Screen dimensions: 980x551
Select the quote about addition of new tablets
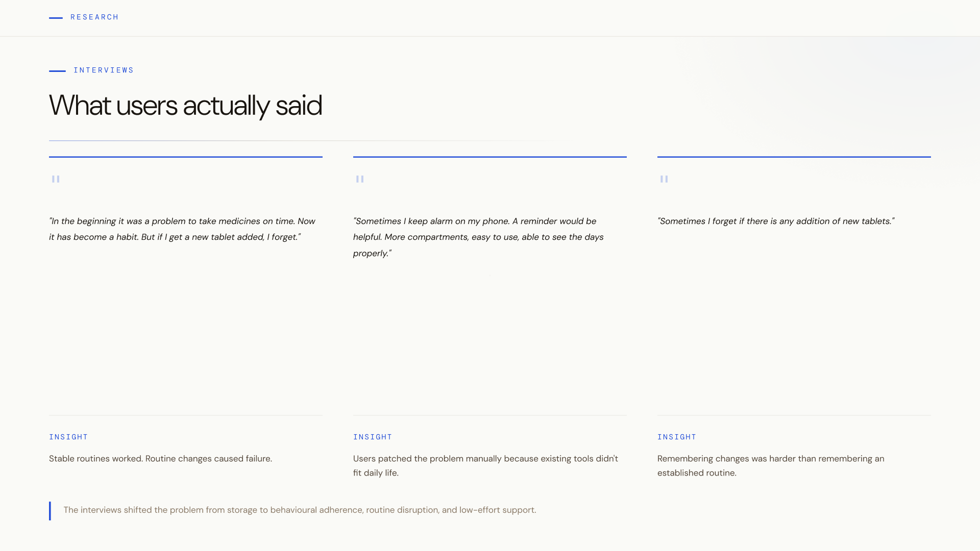point(776,221)
